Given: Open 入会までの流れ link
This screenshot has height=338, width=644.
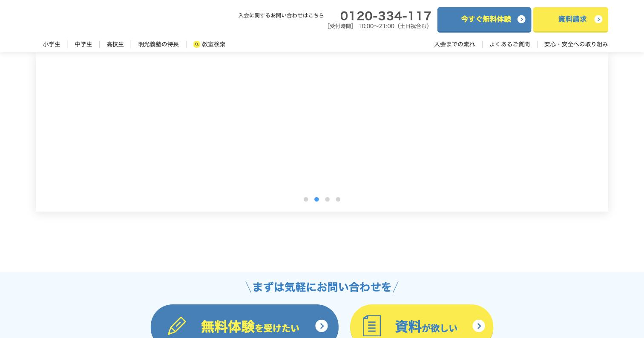Looking at the screenshot, I should 454,44.
